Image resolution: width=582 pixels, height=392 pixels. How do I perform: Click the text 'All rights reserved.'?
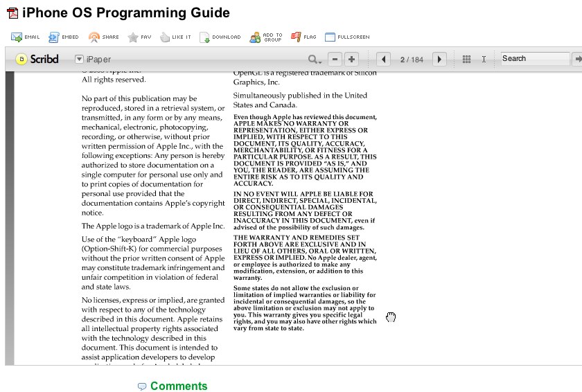[x=114, y=80]
